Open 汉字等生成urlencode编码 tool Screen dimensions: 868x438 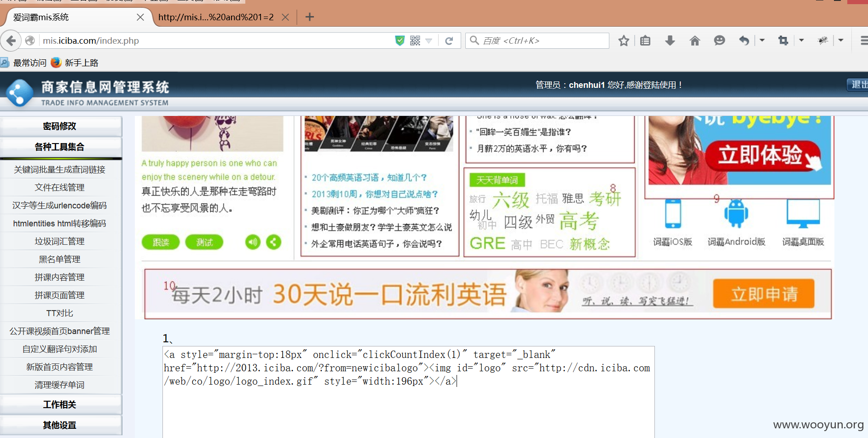(x=60, y=206)
